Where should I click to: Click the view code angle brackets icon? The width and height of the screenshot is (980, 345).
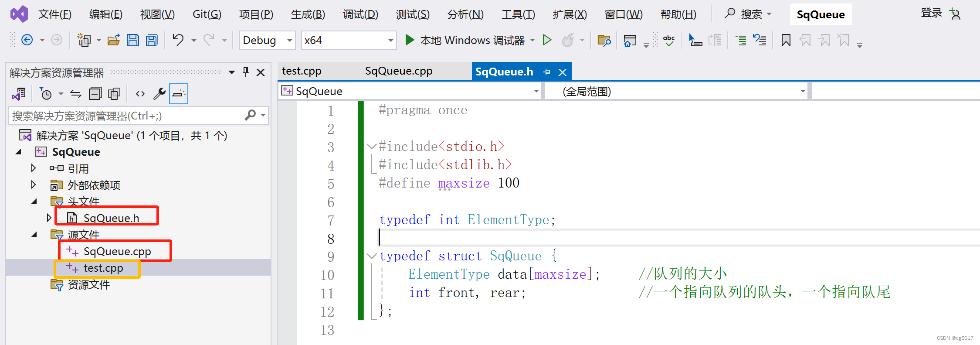tap(140, 94)
